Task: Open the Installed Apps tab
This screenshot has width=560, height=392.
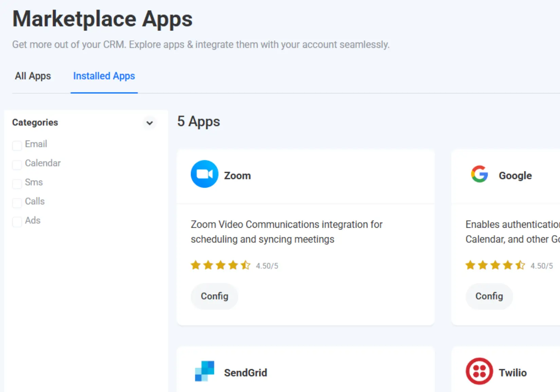Action: coord(104,76)
